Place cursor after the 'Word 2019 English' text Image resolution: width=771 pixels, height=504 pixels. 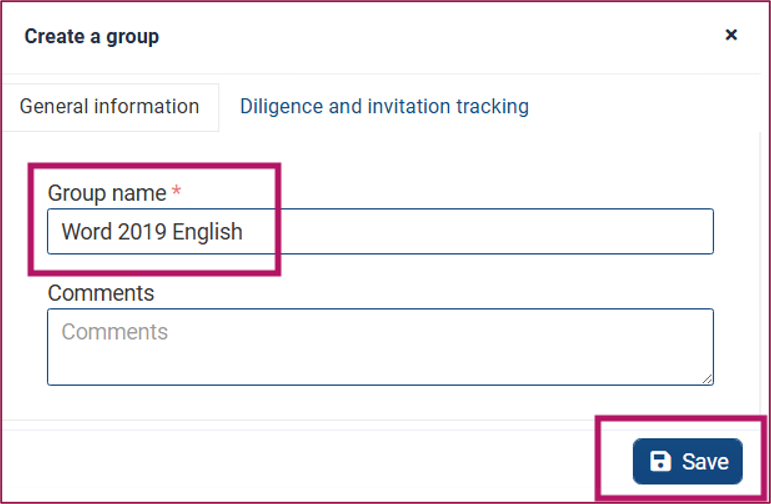(244, 232)
